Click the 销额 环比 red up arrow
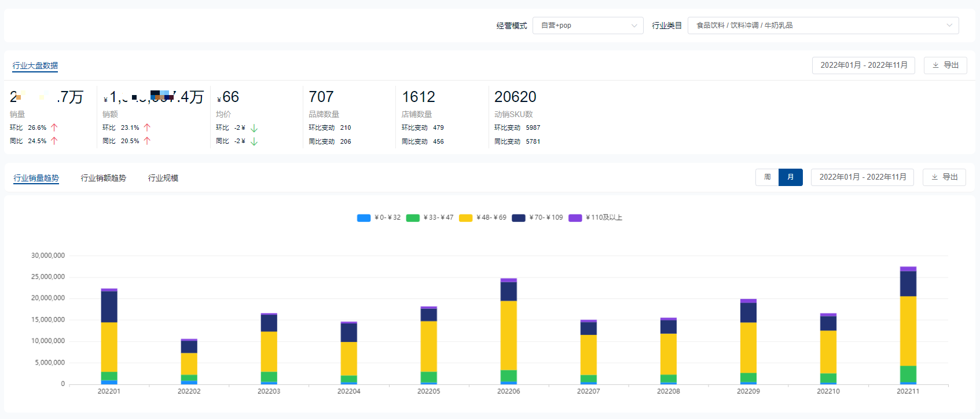This screenshot has height=419, width=980. [x=147, y=127]
